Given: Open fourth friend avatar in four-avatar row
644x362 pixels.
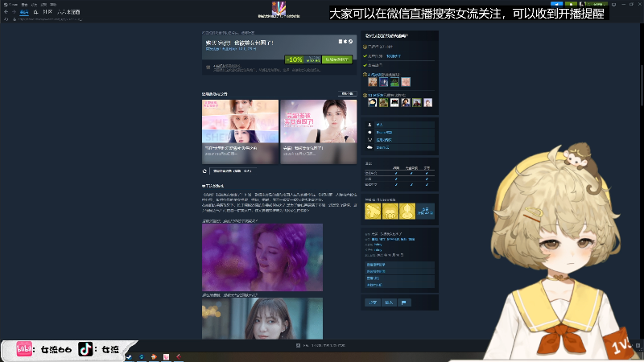Looking at the screenshot, I should pos(406,82).
